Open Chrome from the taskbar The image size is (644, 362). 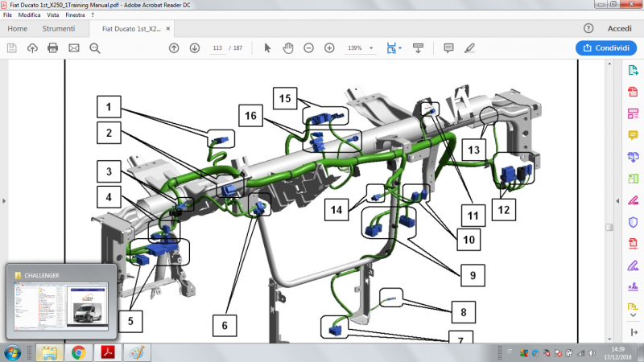click(x=78, y=352)
